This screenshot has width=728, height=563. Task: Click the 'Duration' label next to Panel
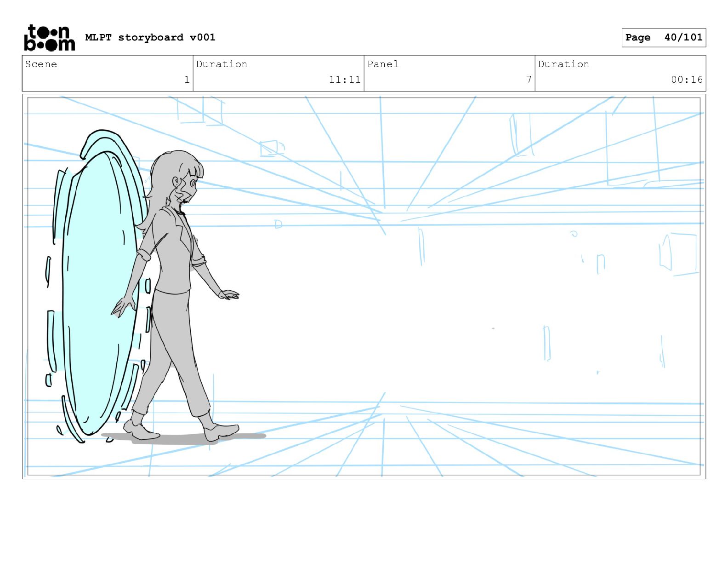[563, 64]
